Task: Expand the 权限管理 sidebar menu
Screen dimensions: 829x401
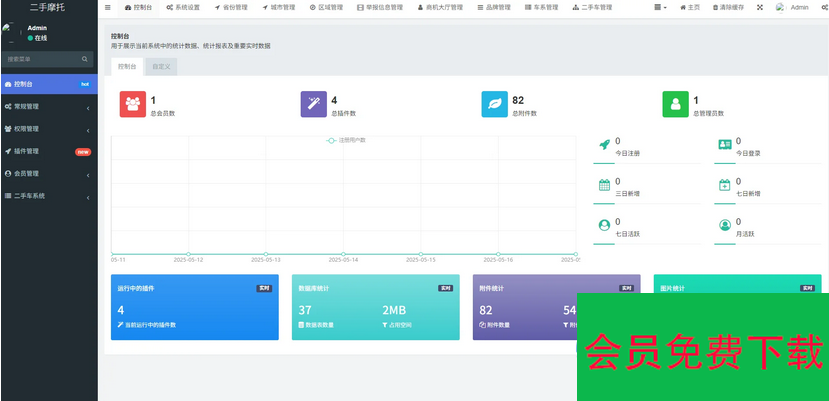Action: pyautogui.click(x=48, y=129)
